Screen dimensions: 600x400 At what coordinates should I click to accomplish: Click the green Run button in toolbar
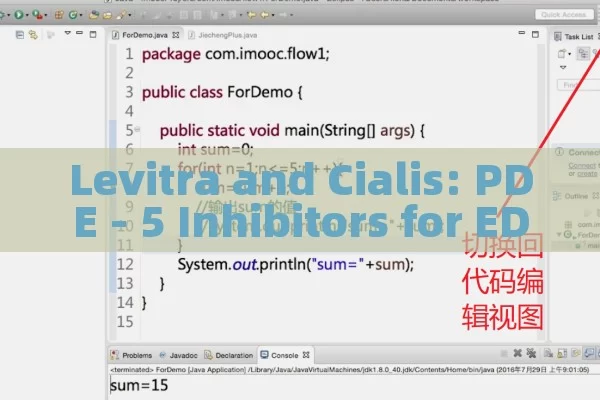18,15
